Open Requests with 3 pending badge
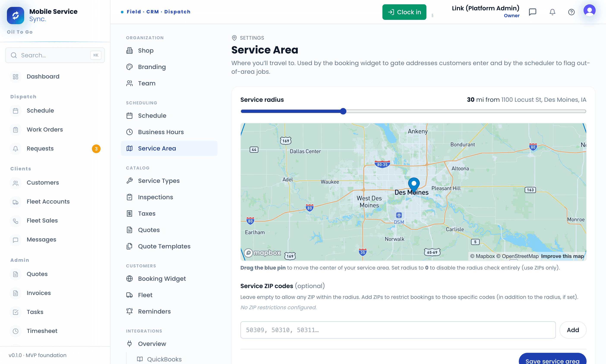This screenshot has width=606, height=364. (x=55, y=149)
